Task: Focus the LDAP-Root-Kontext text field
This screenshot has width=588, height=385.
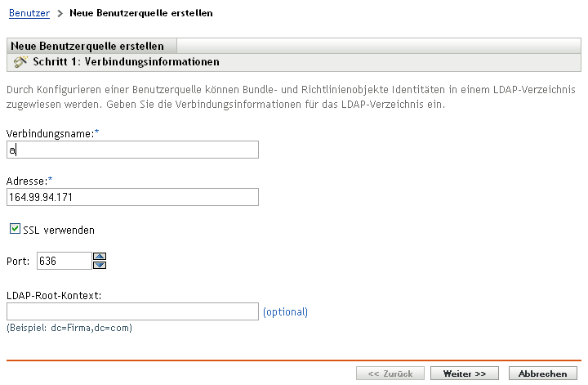Action: (x=132, y=311)
